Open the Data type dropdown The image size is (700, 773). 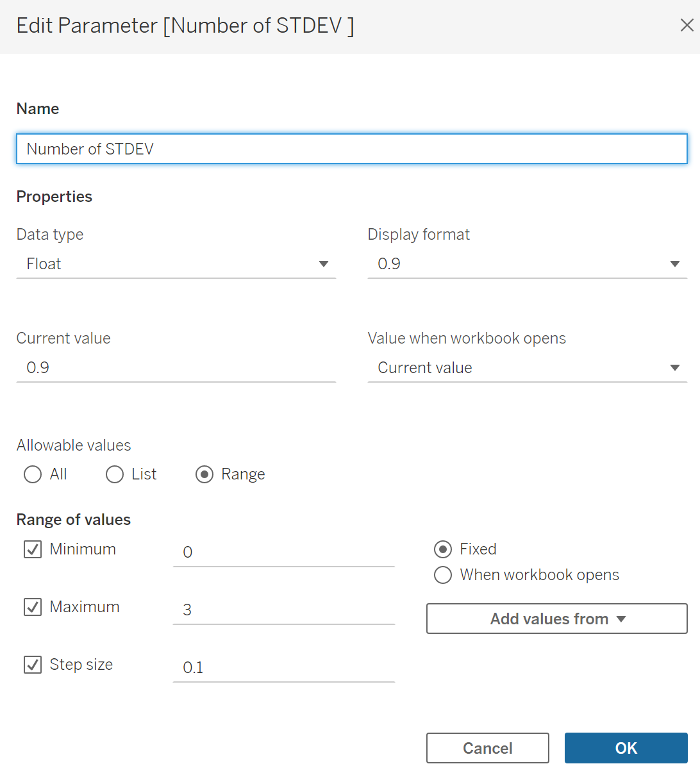(x=176, y=264)
